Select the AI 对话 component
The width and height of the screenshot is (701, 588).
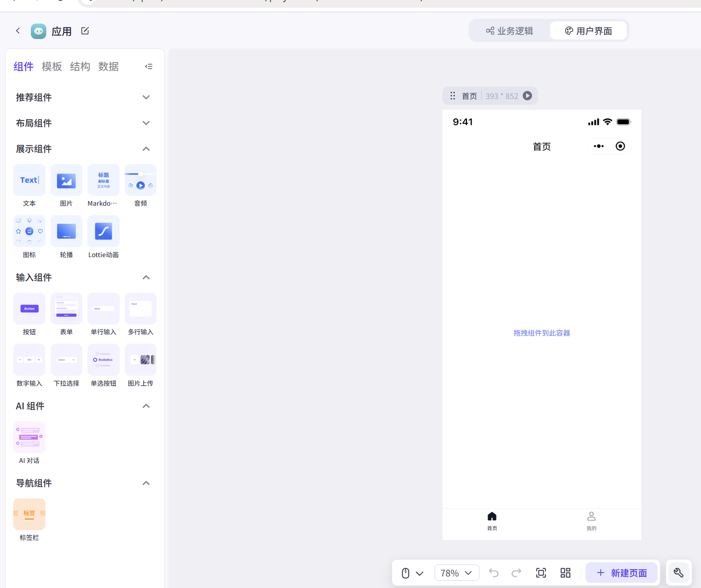[x=29, y=437]
